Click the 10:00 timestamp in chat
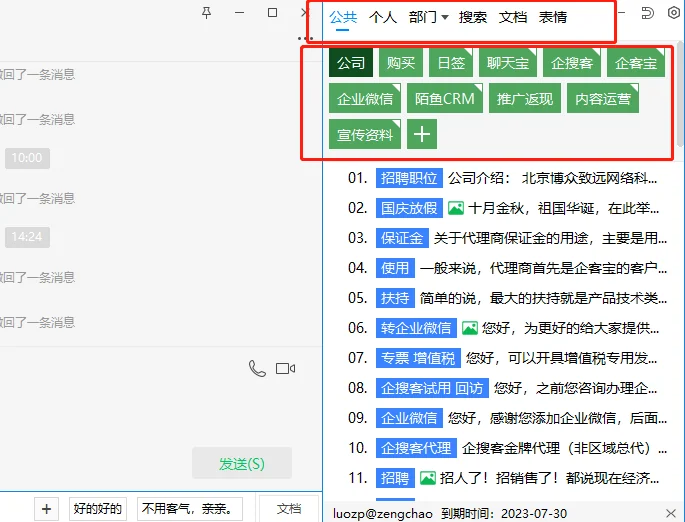685x522 pixels. point(27,158)
